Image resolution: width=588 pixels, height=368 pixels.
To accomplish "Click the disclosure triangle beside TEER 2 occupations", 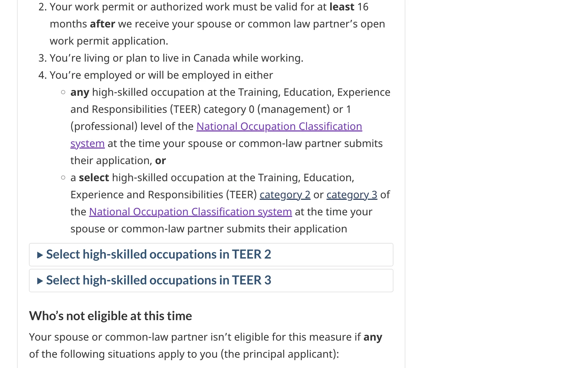I will (x=40, y=255).
